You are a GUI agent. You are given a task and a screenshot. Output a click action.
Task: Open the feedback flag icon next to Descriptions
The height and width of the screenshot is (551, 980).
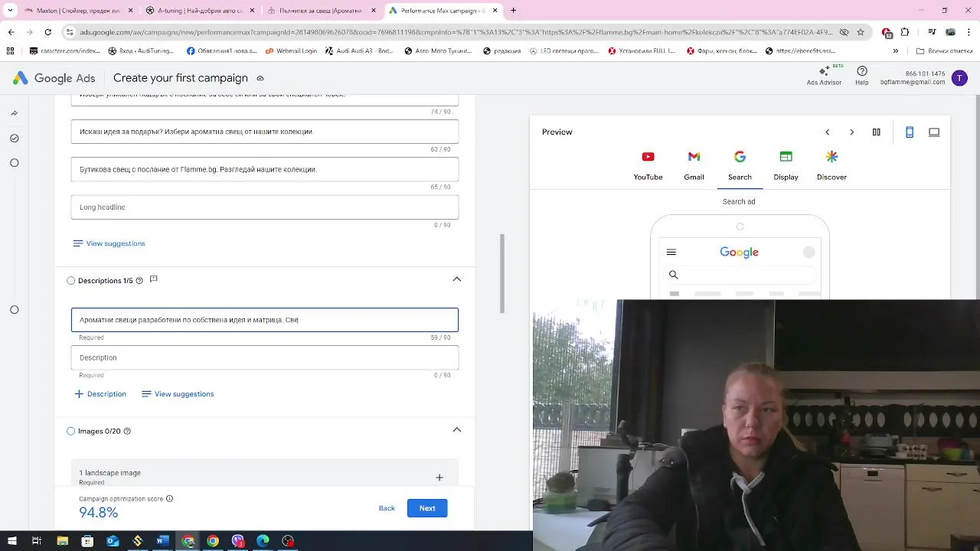(x=153, y=279)
